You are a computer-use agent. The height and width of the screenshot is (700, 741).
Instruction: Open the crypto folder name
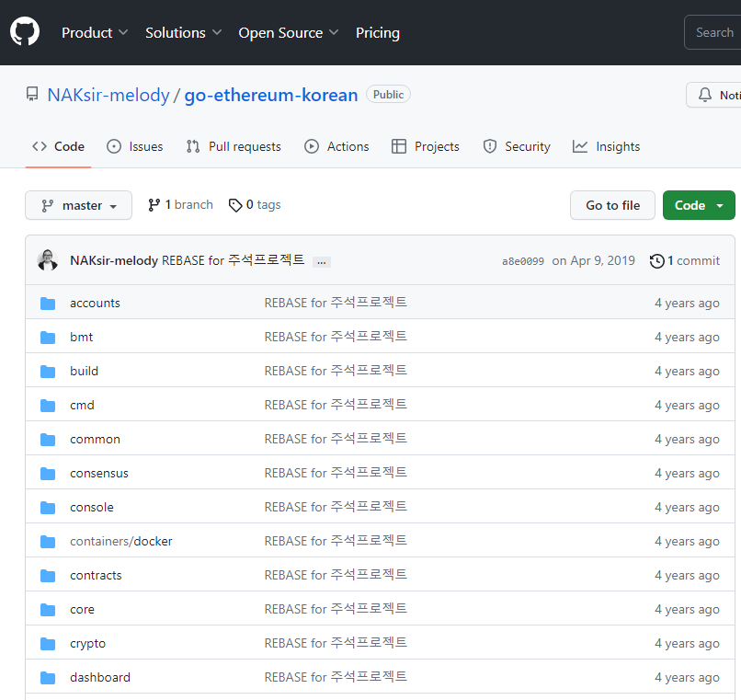pyautogui.click(x=88, y=644)
